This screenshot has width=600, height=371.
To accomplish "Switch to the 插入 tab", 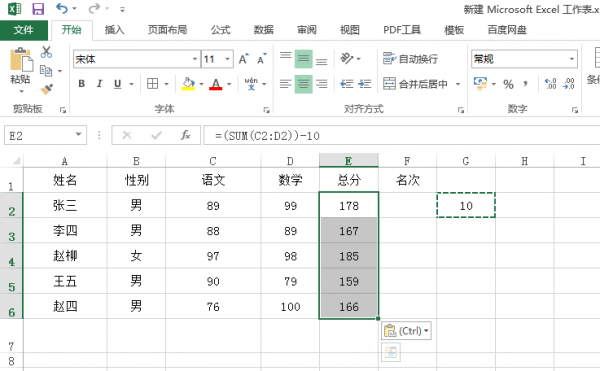I will coord(114,30).
